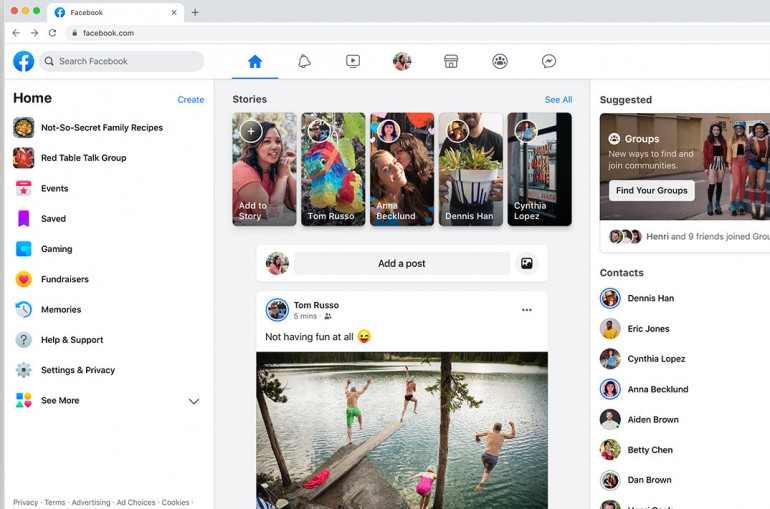The image size is (770, 509).
Task: Click the photo icon beside Add a post
Action: 527,263
